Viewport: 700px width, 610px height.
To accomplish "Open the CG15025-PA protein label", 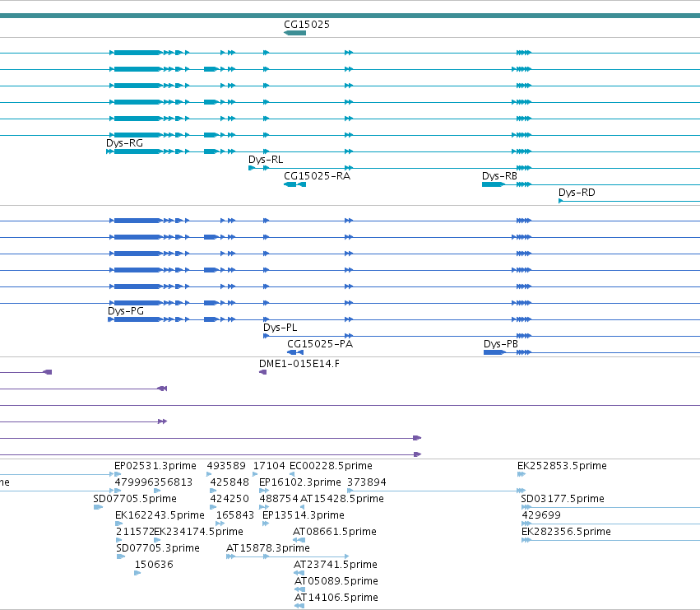I will click(320, 344).
